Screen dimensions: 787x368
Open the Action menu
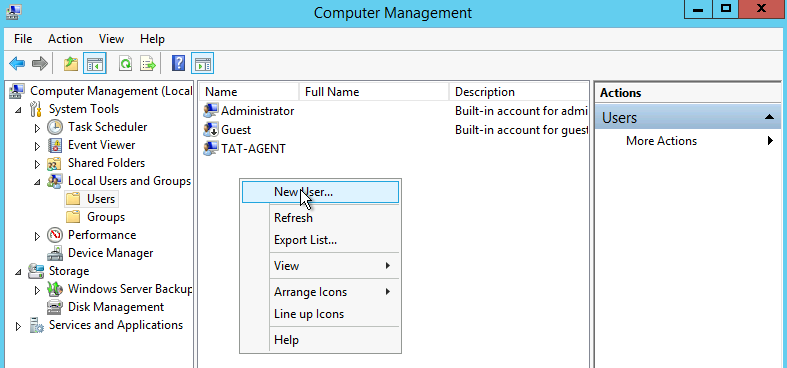click(x=65, y=39)
